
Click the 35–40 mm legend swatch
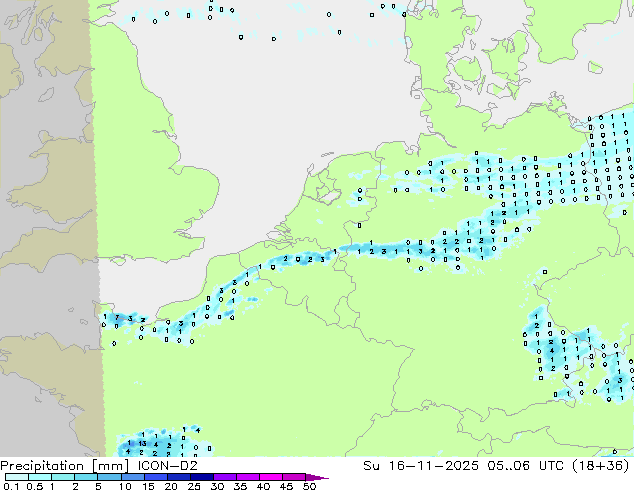pos(247,477)
